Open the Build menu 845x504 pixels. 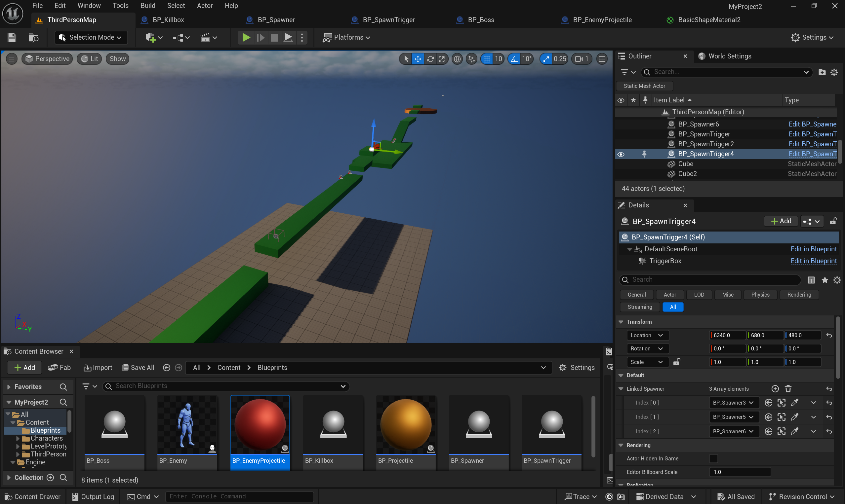(x=147, y=5)
